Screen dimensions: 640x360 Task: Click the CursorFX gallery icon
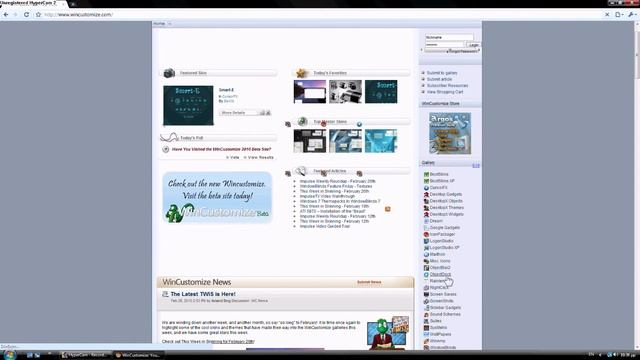click(426, 188)
